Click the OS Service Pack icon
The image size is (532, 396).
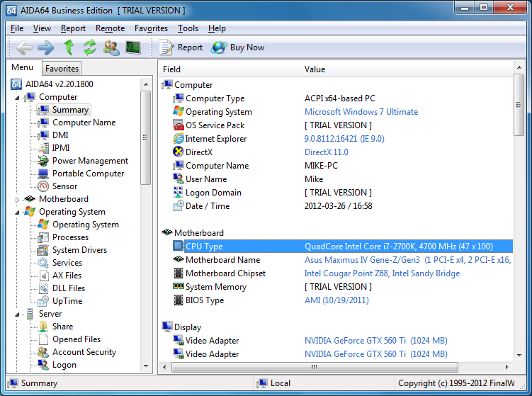pos(179,125)
